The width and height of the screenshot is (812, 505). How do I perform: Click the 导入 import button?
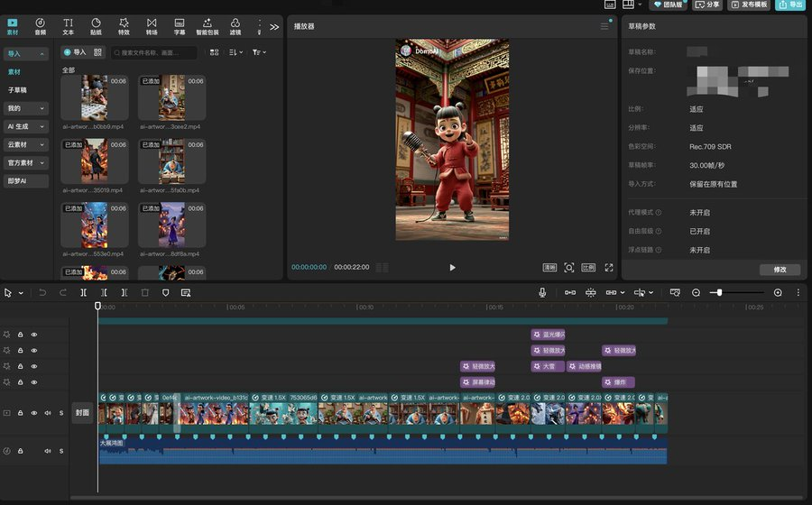click(75, 52)
